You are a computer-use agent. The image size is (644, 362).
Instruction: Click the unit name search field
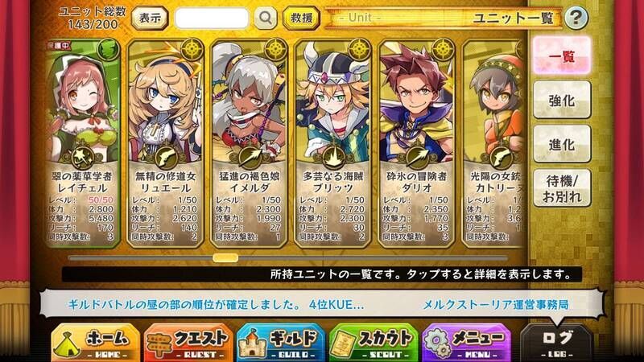212,18
